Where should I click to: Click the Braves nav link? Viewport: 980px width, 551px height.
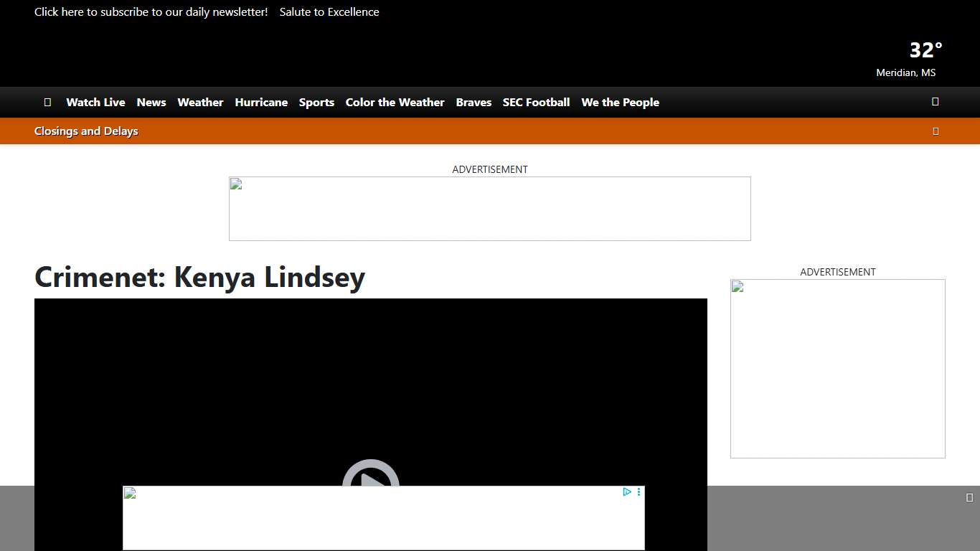coord(473,103)
